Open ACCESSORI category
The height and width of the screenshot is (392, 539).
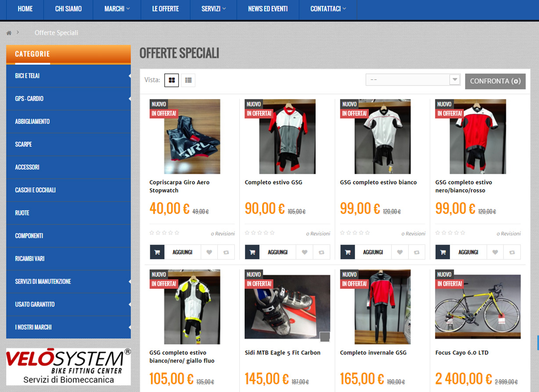(x=68, y=167)
